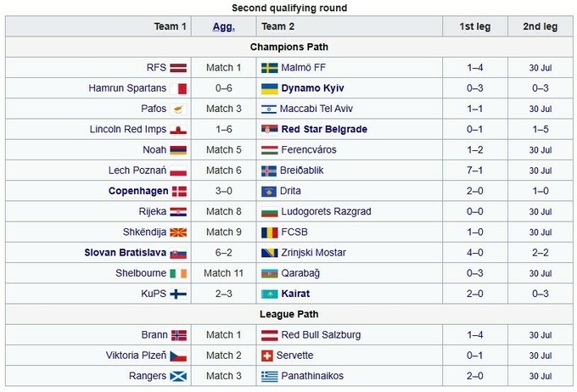
Task: Click the Viktoria Plzeň team link
Action: click(x=136, y=356)
